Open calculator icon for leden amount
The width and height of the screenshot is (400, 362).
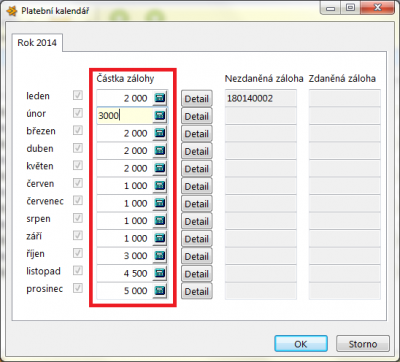[160, 98]
